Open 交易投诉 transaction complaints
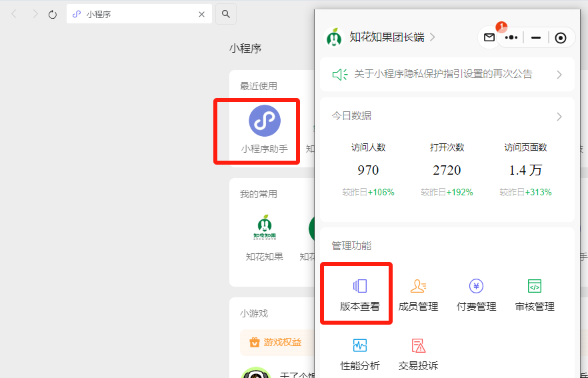588x378 pixels. pyautogui.click(x=418, y=353)
